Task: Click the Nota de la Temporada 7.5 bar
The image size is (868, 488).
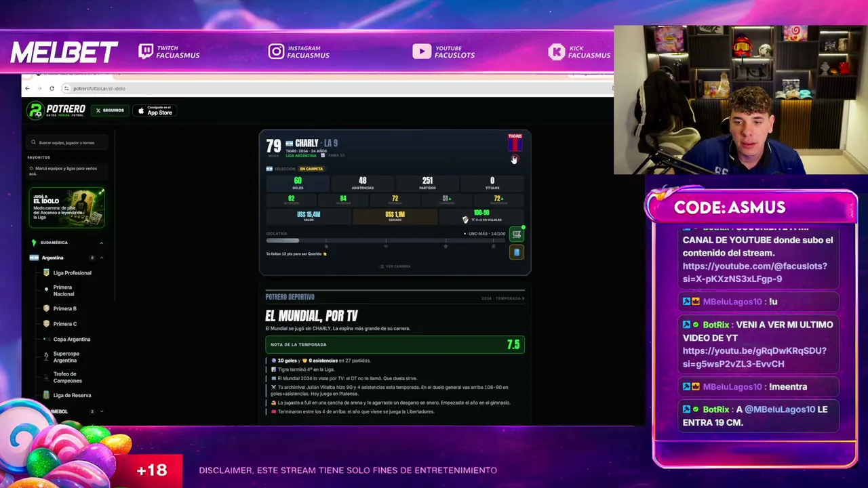Action: (395, 344)
